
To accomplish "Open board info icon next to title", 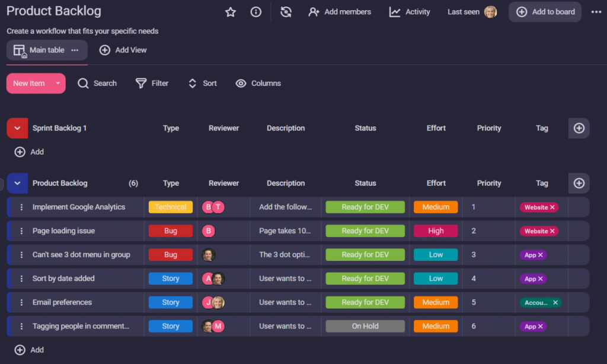I will (256, 12).
